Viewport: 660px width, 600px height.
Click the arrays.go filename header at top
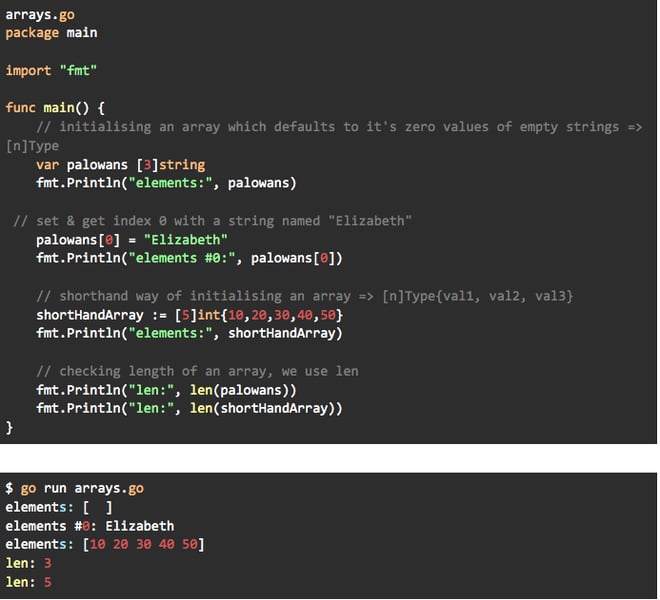click(40, 15)
